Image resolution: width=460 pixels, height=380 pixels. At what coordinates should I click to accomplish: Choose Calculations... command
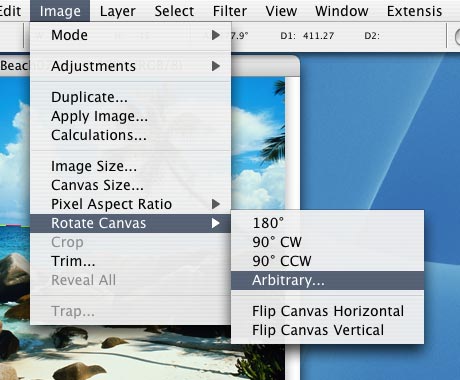click(130, 135)
